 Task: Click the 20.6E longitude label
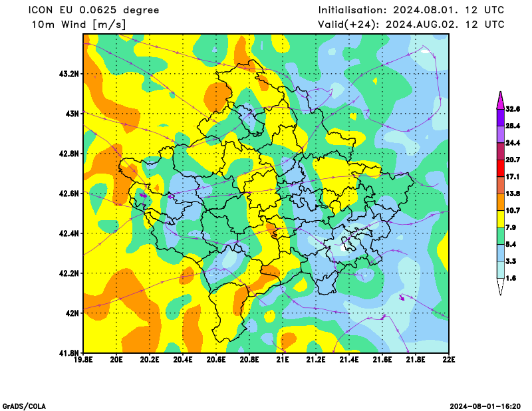coord(216,359)
